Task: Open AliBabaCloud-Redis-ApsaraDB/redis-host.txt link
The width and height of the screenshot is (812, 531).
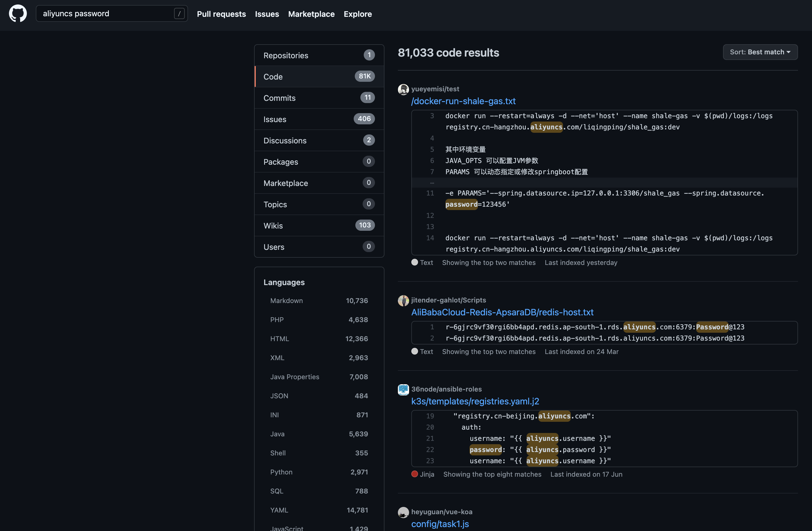Action: tap(501, 312)
